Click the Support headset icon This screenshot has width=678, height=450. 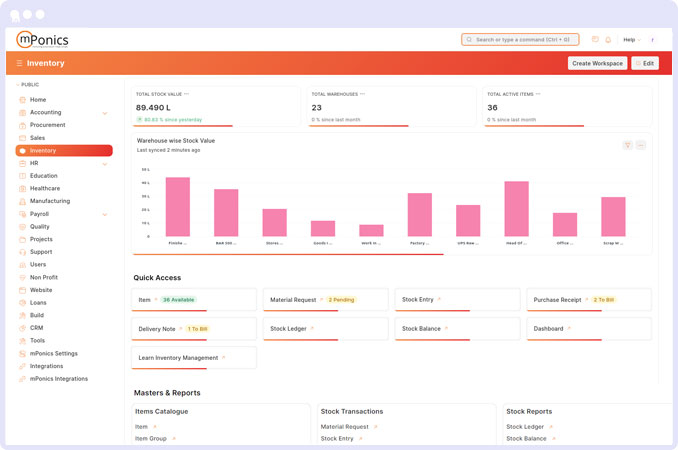click(22, 252)
